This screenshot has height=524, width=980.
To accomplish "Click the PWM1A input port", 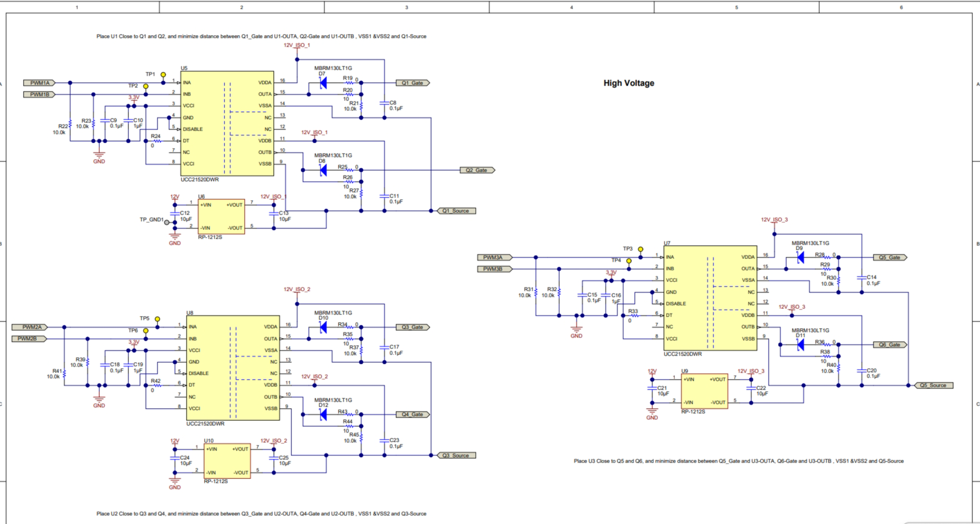I will pos(40,83).
